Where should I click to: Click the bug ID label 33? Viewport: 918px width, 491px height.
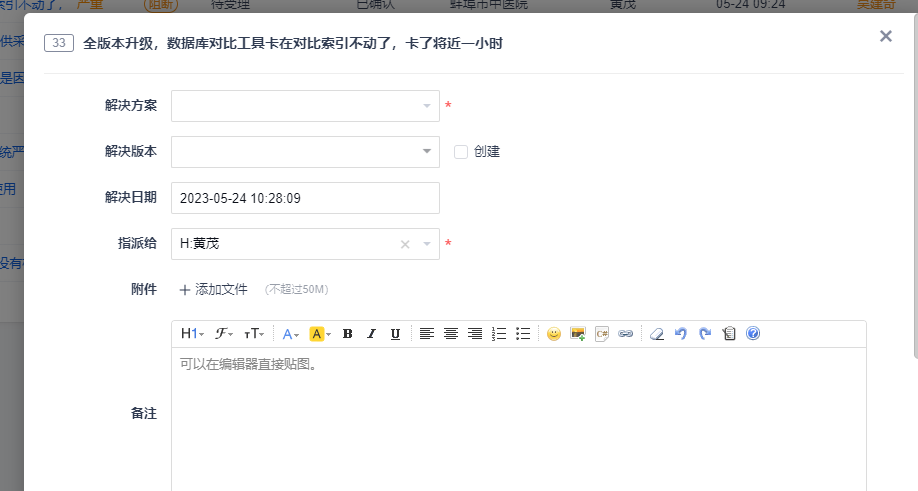59,43
